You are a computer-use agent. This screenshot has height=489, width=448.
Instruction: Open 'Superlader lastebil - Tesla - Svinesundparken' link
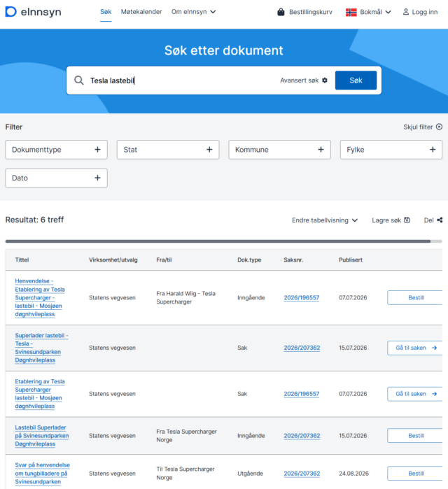(41, 348)
